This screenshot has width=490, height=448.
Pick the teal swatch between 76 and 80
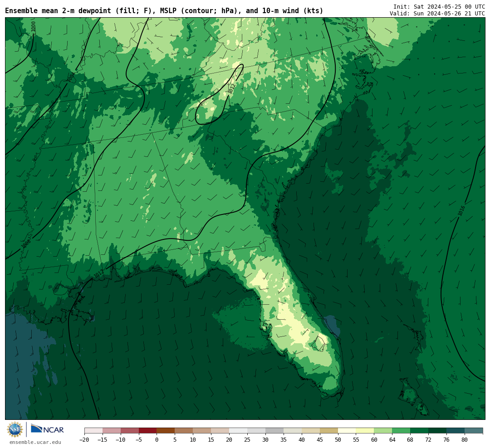pos(456,431)
